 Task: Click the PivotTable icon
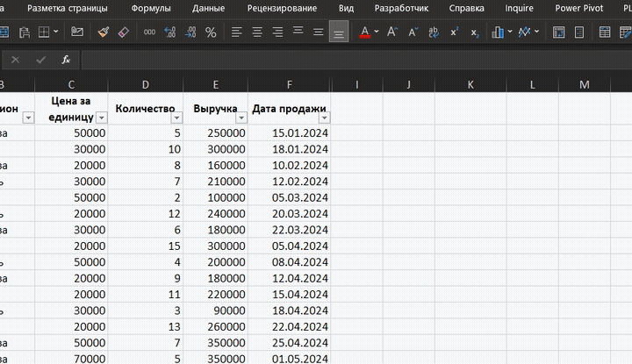tap(558, 32)
